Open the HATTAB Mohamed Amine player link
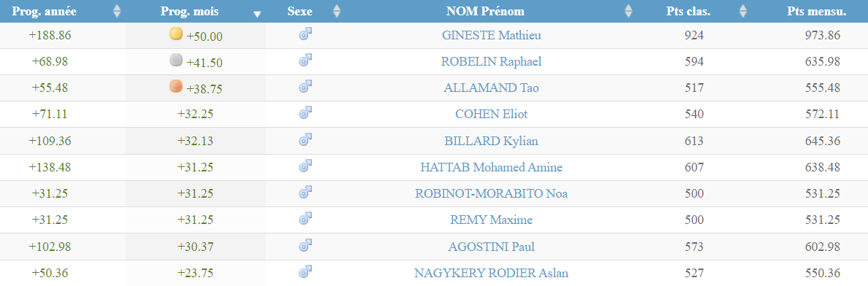The image size is (868, 286). [491, 167]
